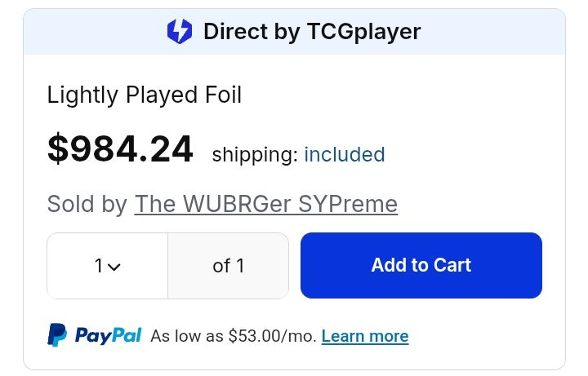Click the Lightly Played Foil condition label
The height and width of the screenshot is (376, 588).
coord(145,95)
